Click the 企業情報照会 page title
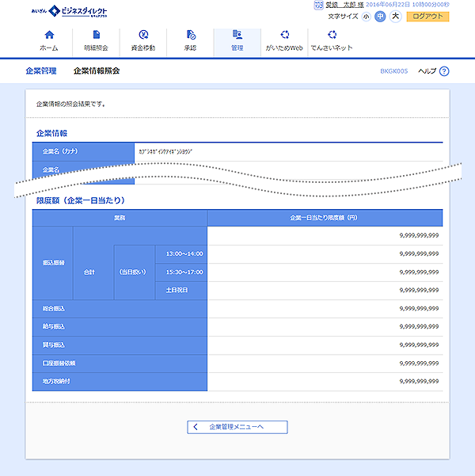Viewport: 475px width, 476px height. [97, 71]
